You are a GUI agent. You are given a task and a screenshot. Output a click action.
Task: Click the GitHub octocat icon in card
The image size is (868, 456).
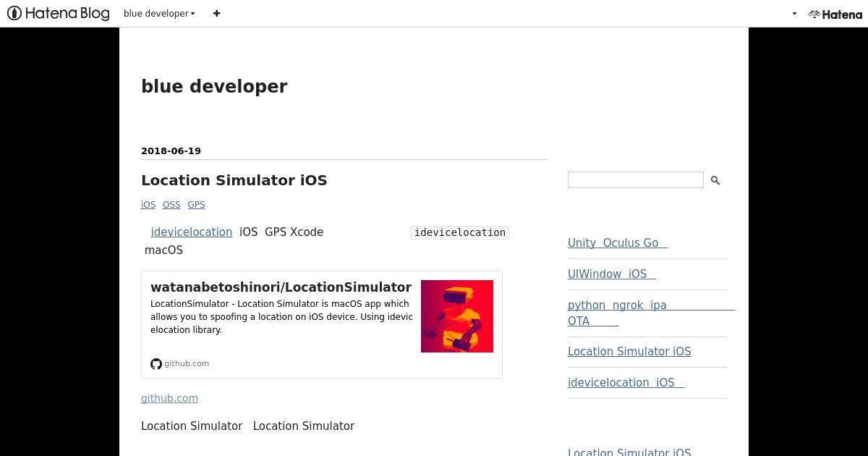tap(156, 364)
